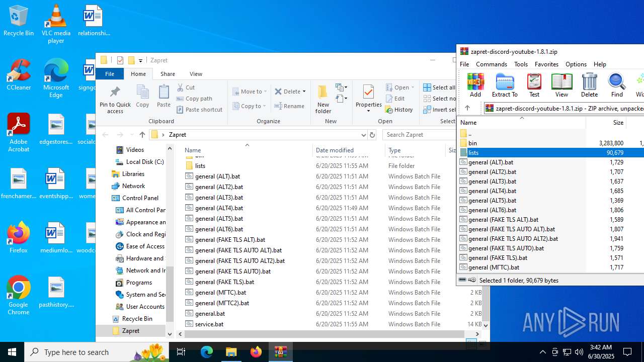Screen dimensions: 644x362
Task: Click the New folder icon
Action: coord(323,99)
